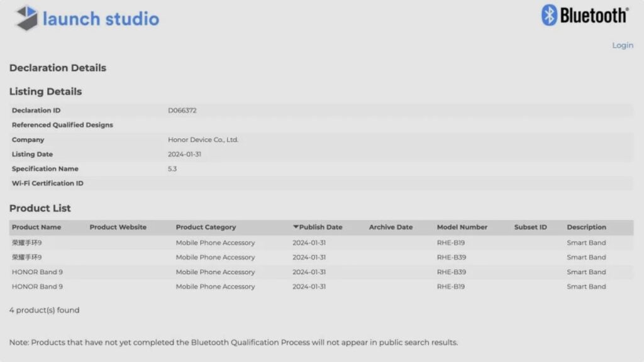
Task: Select model RHE-B19 in first 荣耀手环9 row
Action: click(451, 243)
